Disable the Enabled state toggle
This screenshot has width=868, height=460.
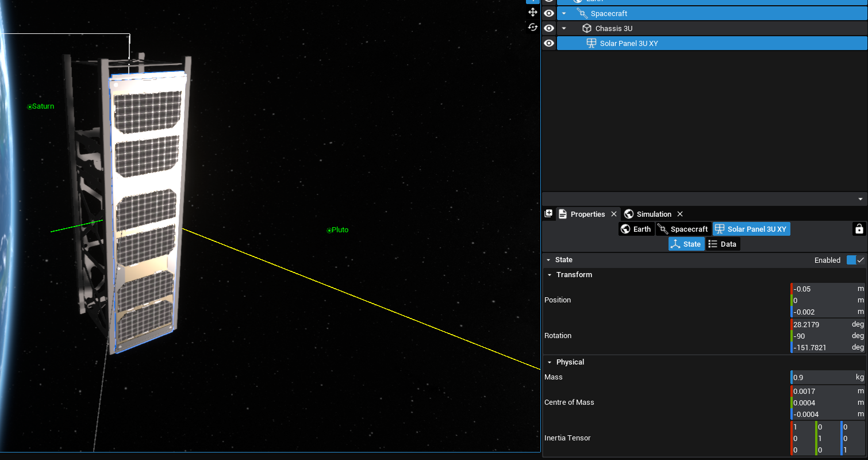coord(855,260)
